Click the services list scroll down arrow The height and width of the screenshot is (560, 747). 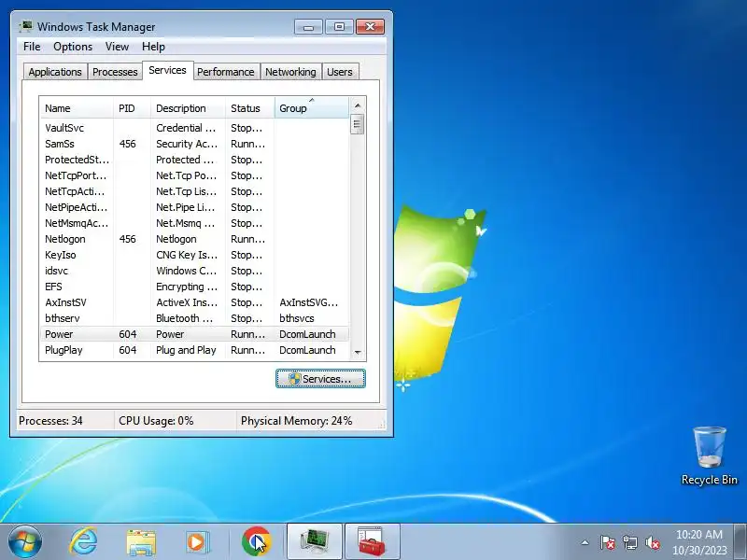click(x=358, y=353)
